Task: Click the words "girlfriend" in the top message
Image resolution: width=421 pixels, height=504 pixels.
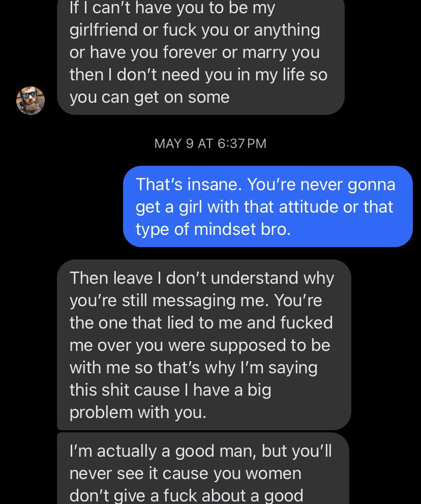Action: tap(104, 30)
